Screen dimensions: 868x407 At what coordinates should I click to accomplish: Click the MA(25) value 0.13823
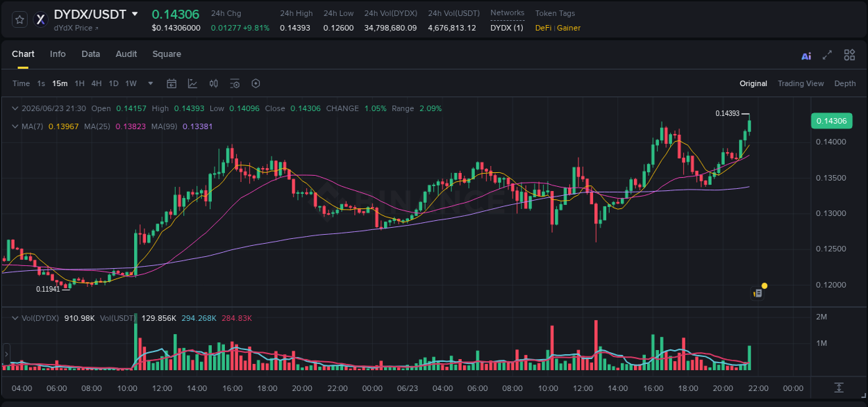point(131,126)
